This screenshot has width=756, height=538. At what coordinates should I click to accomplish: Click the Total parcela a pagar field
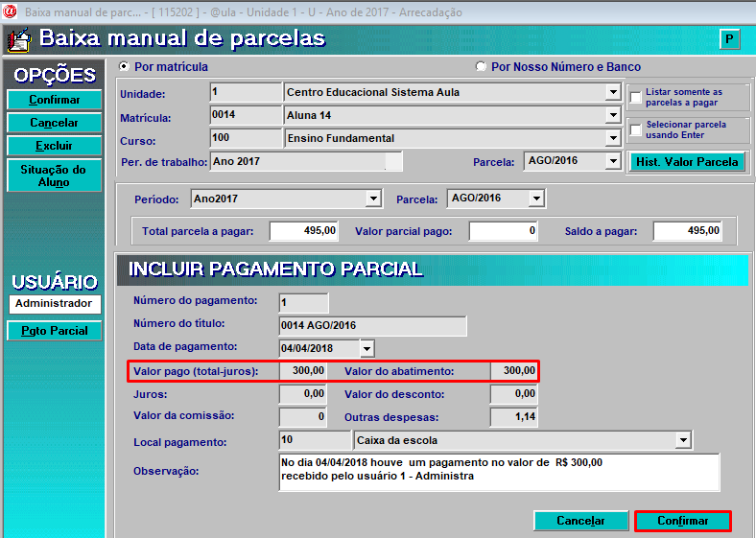click(304, 231)
